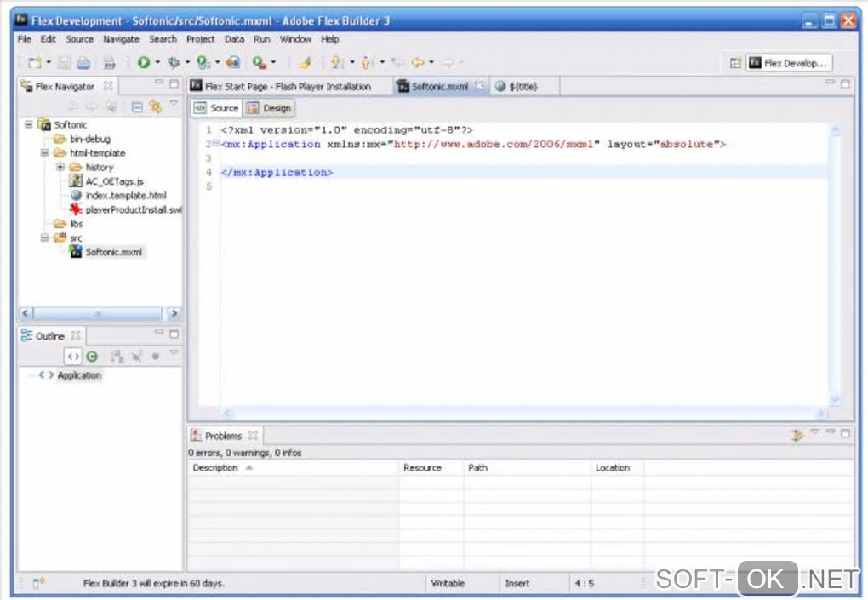Open the Navigate menu
The image size is (868, 600).
point(121,39)
